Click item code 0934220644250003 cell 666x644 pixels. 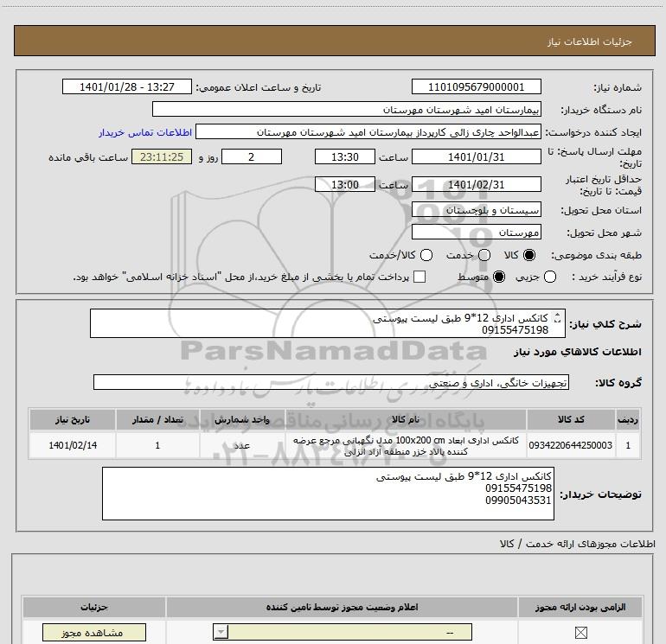pos(571,445)
